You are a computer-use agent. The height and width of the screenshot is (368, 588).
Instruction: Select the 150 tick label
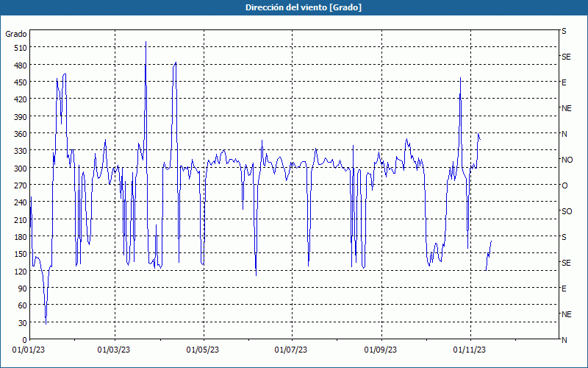click(21, 254)
